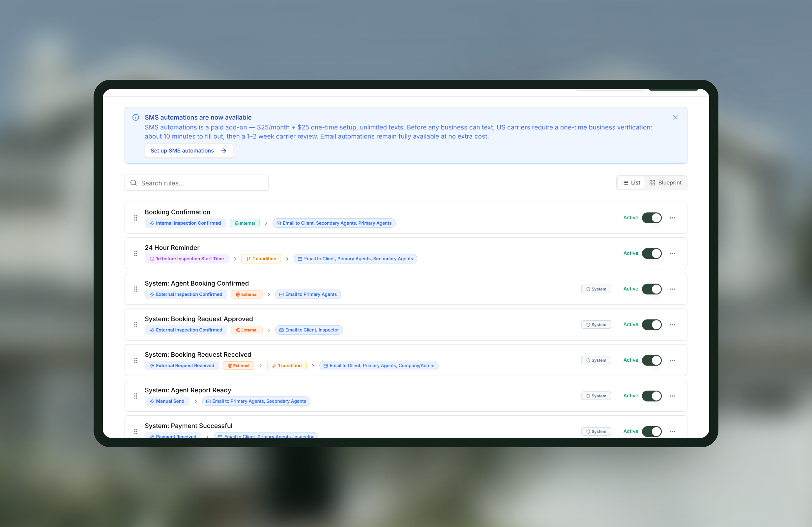Viewport: 812px width, 527px height.
Task: Click Internal Inspection Confirmed trigger chip
Action: (185, 223)
